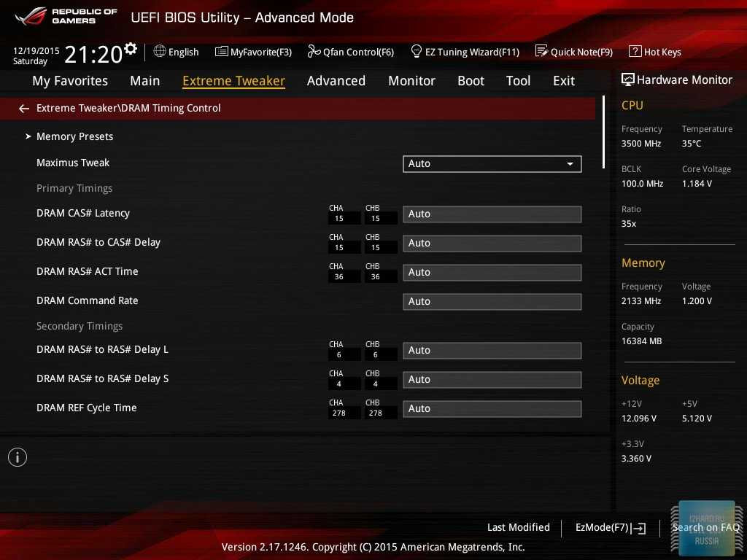Click the info icon at bottom left

click(x=18, y=457)
